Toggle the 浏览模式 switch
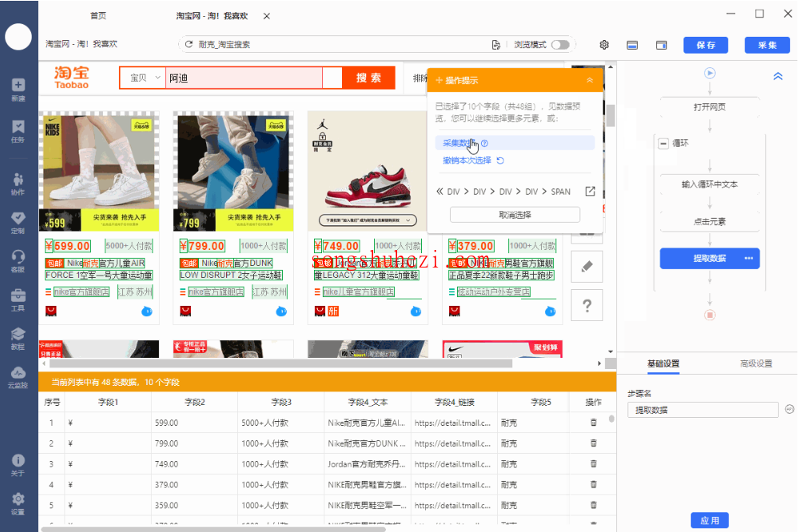This screenshot has width=799, height=532. tap(560, 45)
